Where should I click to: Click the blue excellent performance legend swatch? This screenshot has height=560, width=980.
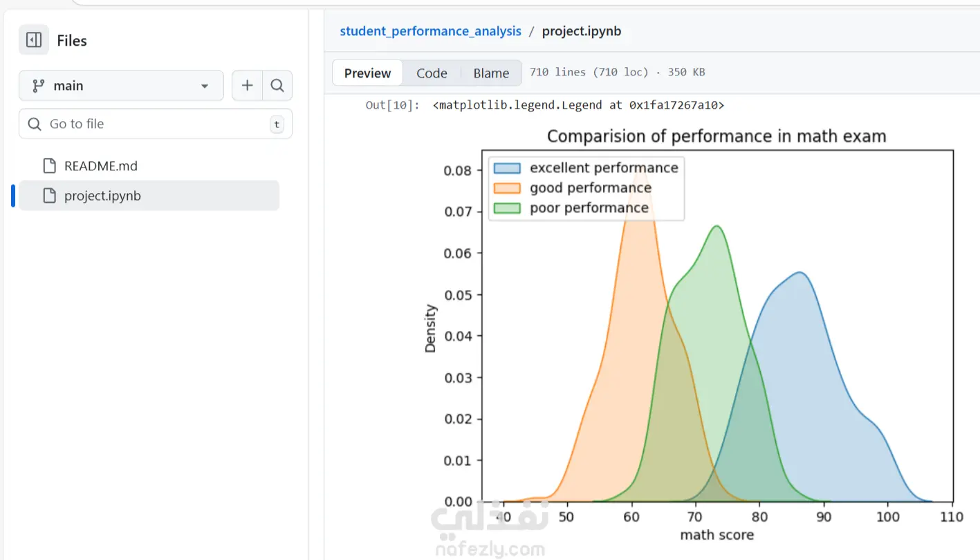(x=507, y=168)
